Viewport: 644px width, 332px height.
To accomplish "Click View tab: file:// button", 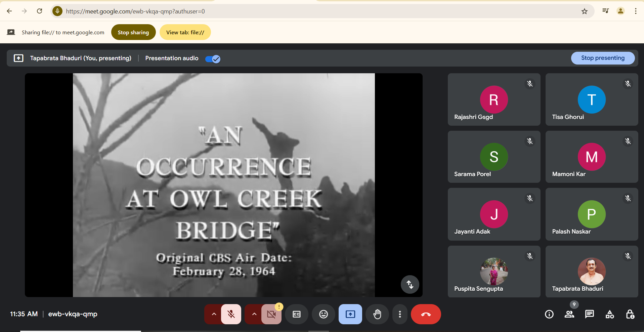I will 185,32.
